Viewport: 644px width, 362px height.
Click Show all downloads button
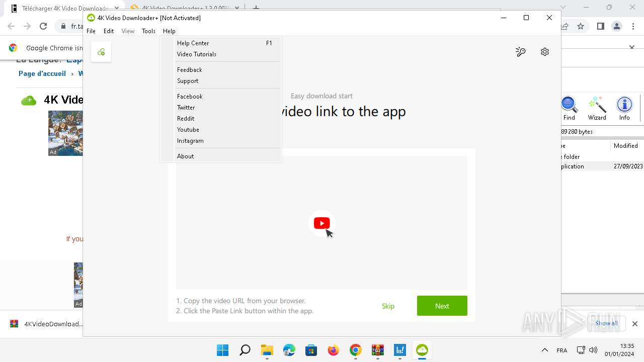coord(606,323)
